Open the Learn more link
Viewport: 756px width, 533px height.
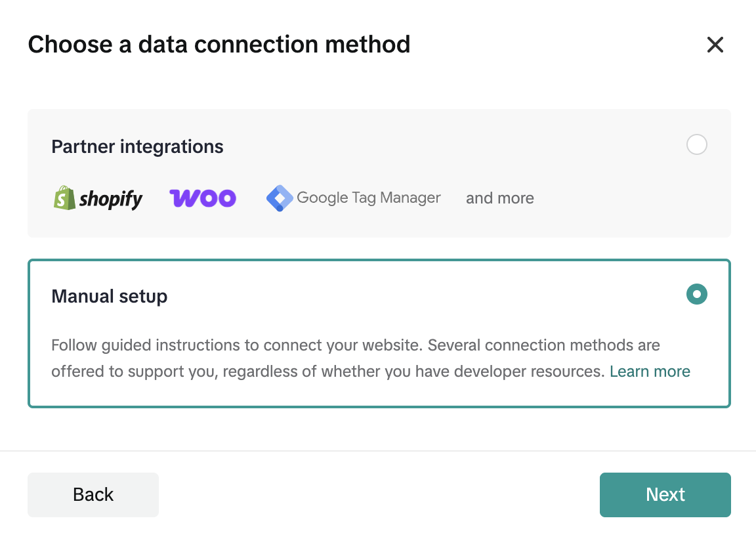point(650,371)
